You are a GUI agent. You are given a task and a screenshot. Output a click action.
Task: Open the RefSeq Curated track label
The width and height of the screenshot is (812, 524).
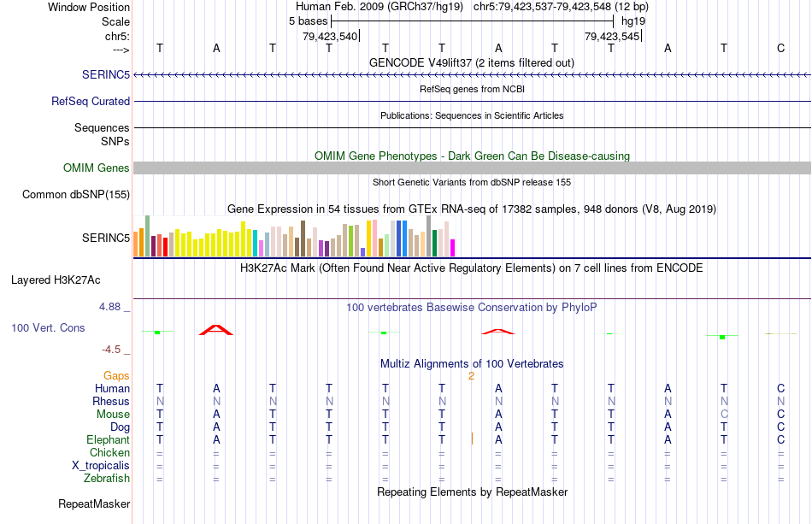[x=90, y=101]
